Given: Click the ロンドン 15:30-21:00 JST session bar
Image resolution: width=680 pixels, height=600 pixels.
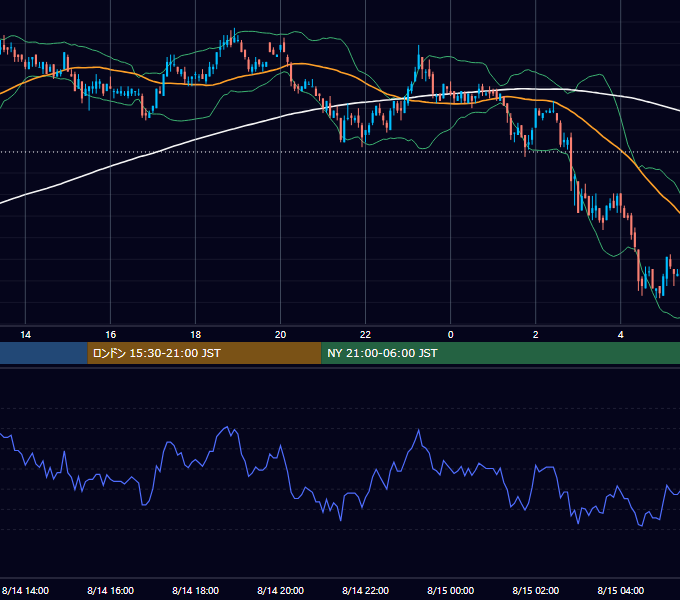Looking at the screenshot, I should pyautogui.click(x=204, y=353).
